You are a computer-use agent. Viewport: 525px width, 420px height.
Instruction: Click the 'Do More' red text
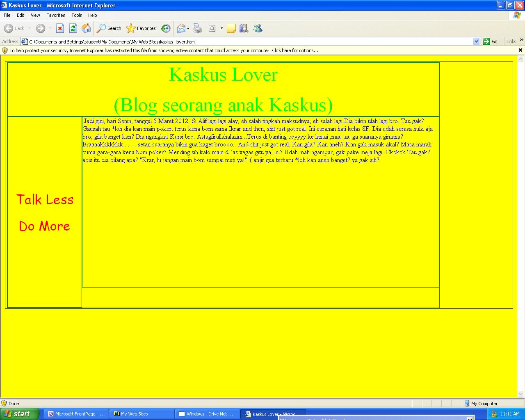(44, 226)
